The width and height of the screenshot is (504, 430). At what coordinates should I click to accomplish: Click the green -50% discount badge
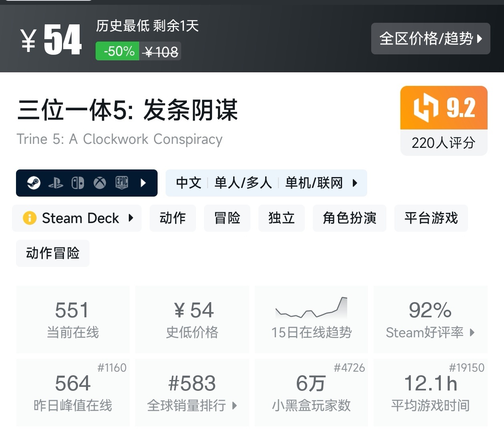[x=118, y=52]
